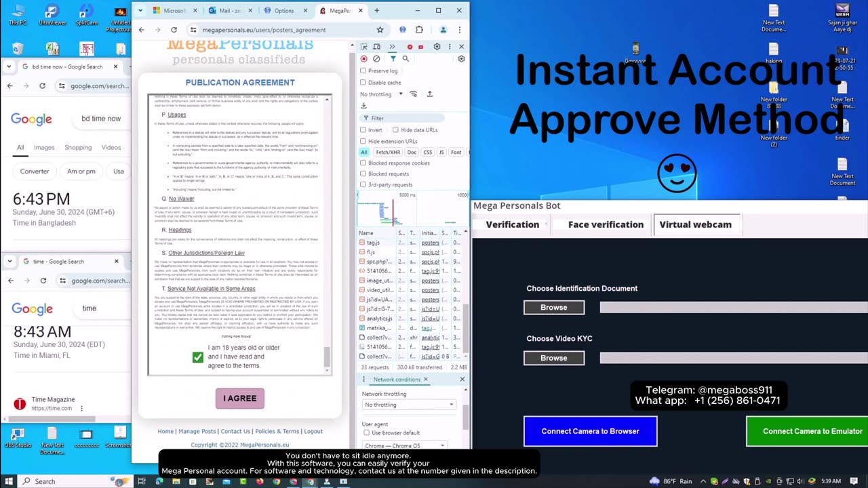
Task: Open the weather widget showing 86°F Rain
Action: coord(671,481)
